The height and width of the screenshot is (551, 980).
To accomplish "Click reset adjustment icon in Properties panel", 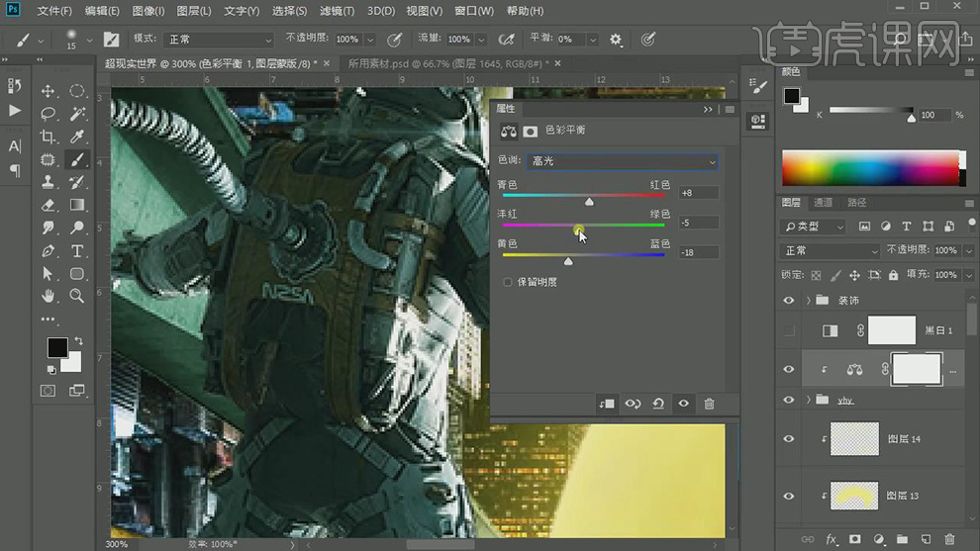I will pyautogui.click(x=658, y=404).
